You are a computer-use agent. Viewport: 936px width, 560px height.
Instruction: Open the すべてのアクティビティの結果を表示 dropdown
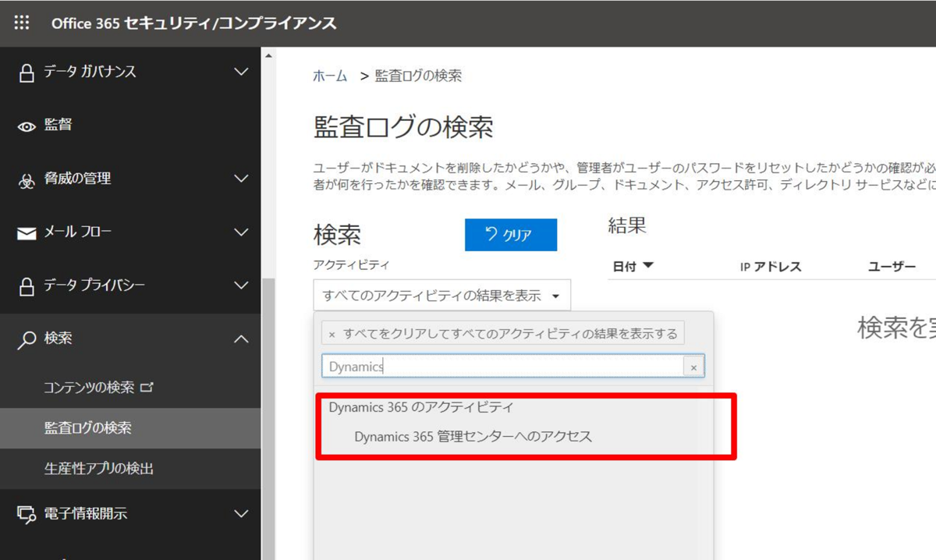[441, 296]
